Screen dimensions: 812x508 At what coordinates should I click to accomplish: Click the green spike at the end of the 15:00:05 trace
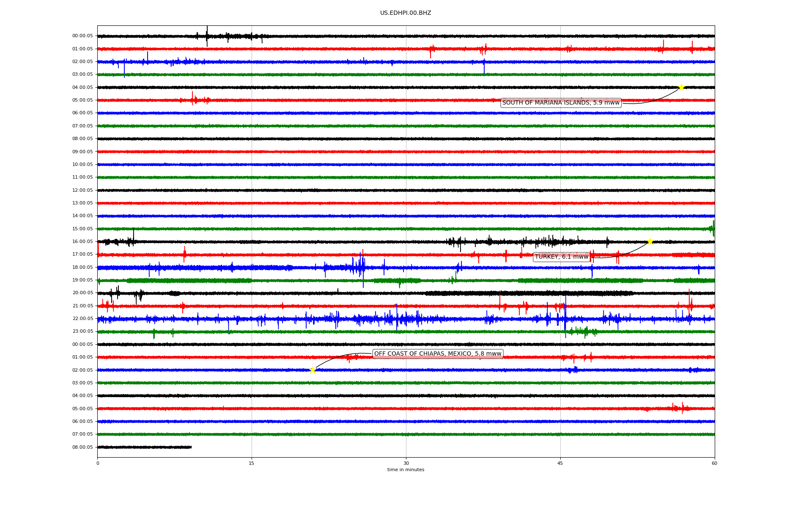point(712,229)
